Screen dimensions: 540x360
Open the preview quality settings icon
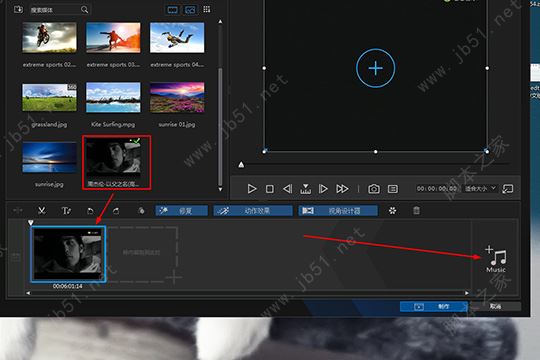393,189
